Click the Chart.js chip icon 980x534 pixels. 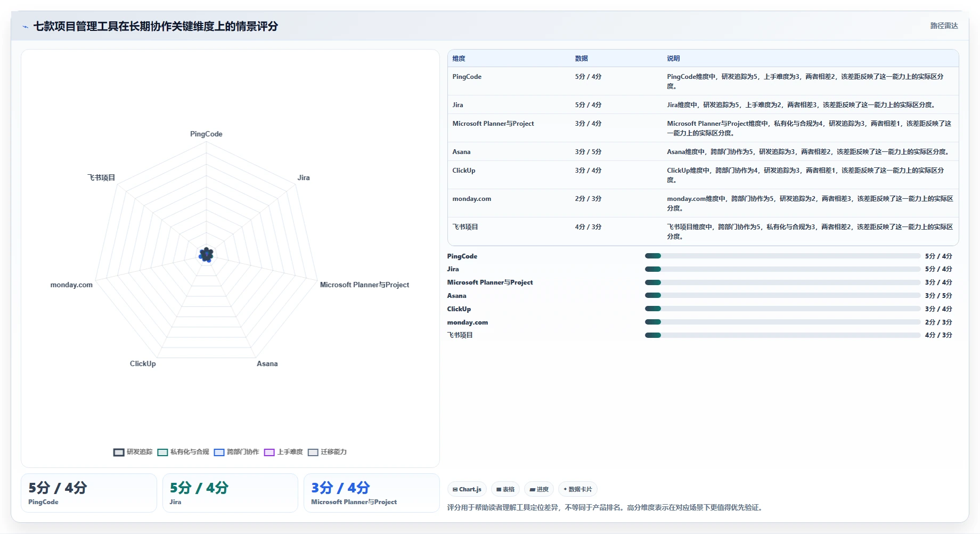455,489
